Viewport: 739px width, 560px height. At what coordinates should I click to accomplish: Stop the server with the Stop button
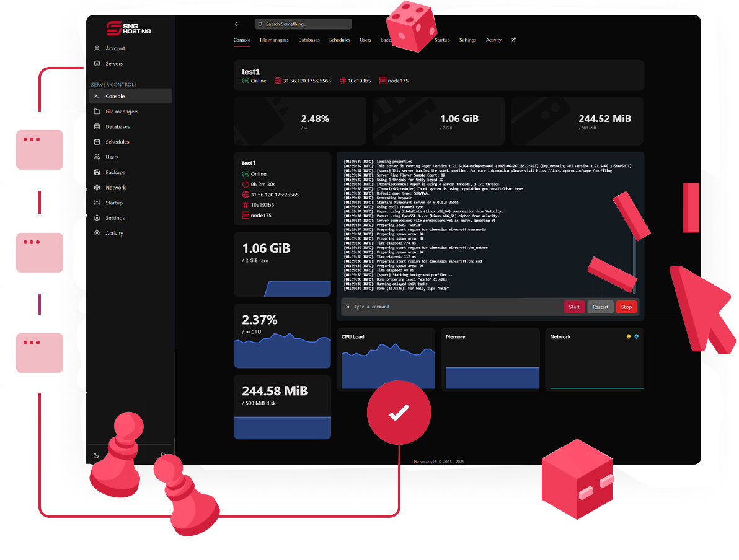click(626, 307)
